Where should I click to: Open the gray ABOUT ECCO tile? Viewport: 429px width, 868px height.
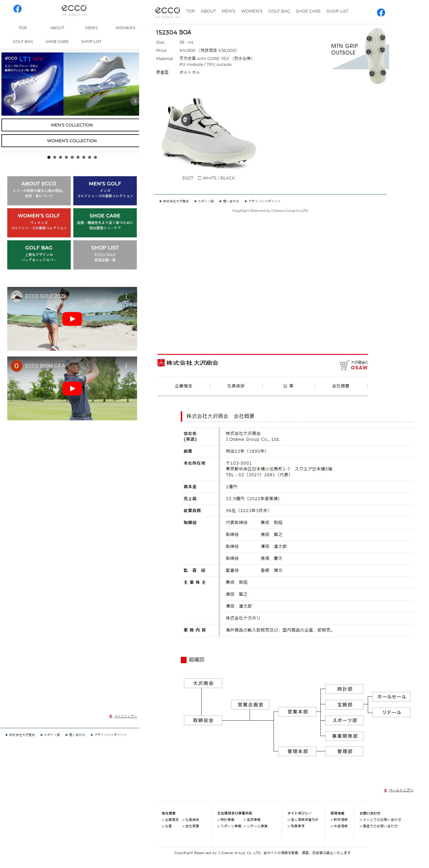(39, 190)
